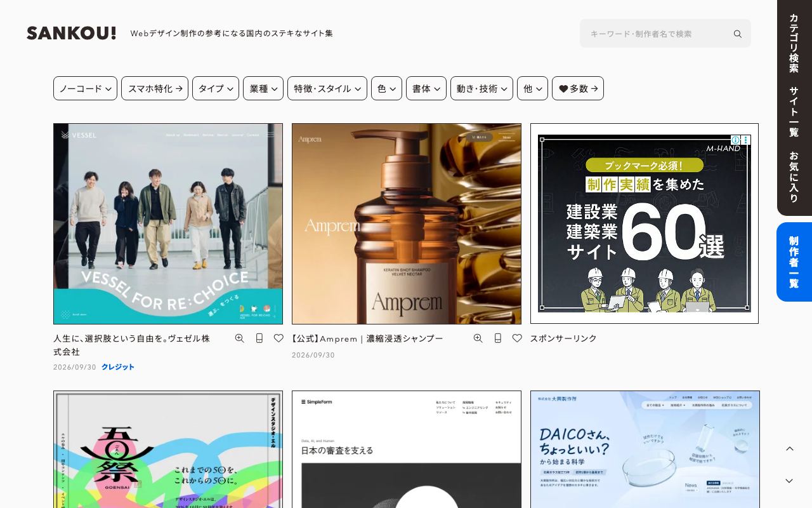Go to スマホ特化 sites

155,88
